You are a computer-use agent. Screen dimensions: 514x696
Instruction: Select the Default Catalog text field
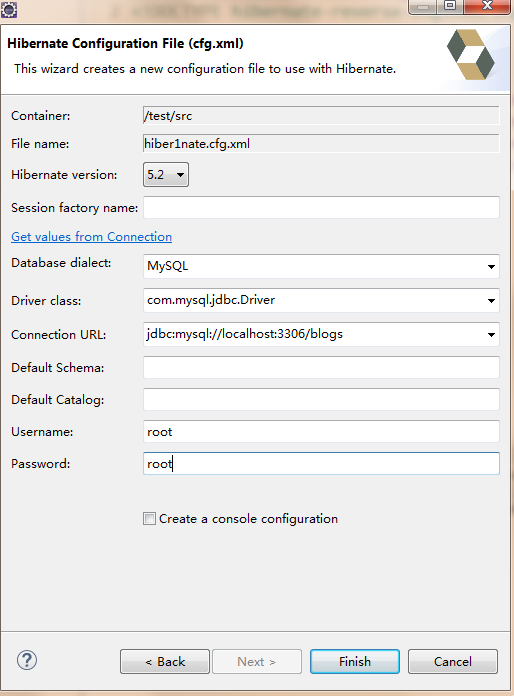(321, 399)
